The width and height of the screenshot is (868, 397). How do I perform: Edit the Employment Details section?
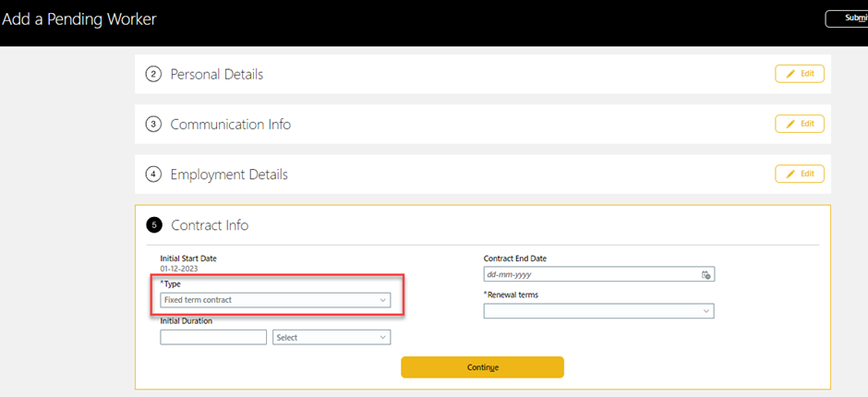[x=800, y=174]
